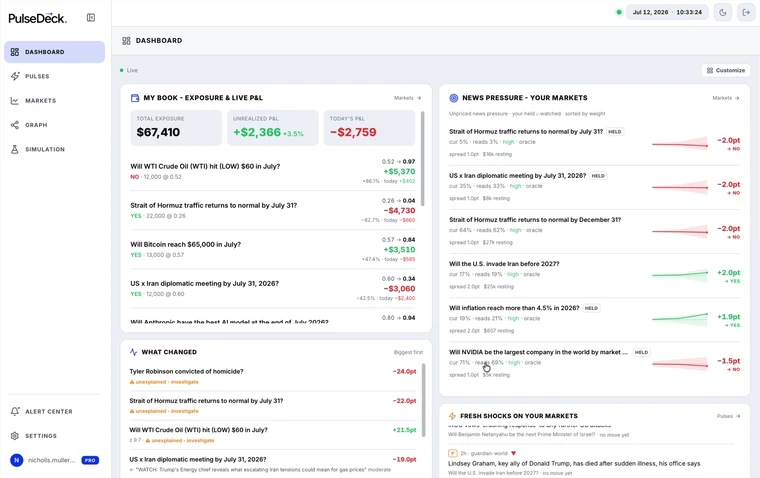Open Hormuz December 31 market
This screenshot has height=478, width=760.
click(594, 231)
